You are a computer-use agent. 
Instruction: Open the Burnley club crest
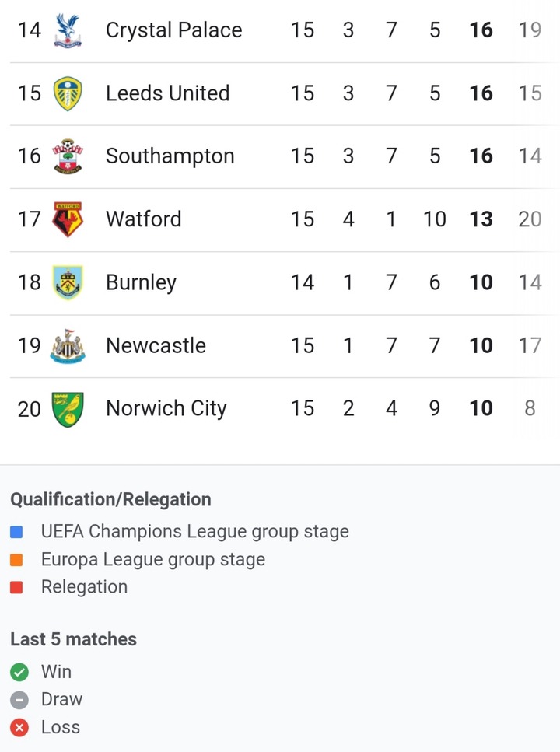tap(68, 282)
